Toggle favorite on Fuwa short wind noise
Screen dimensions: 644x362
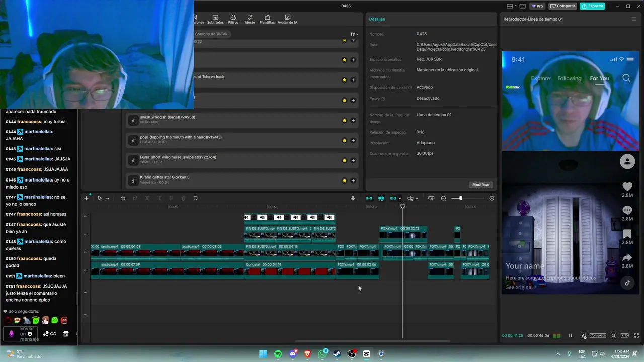[x=345, y=160]
